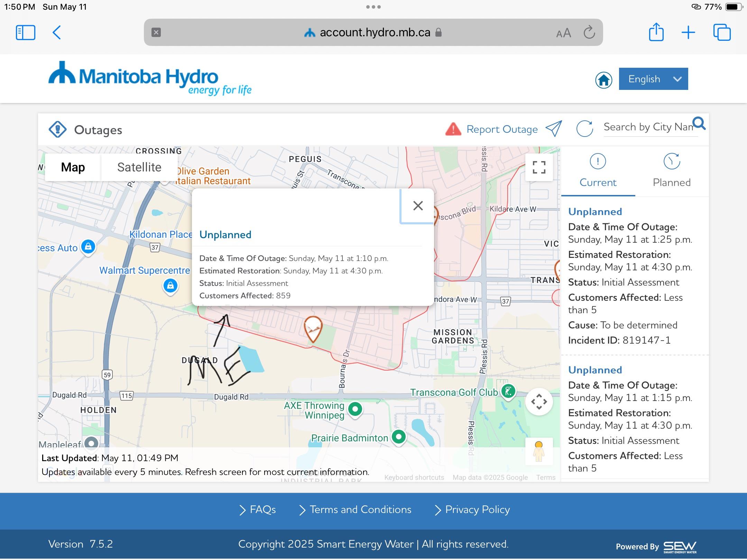Use my location arrow icon
This screenshot has width=747, height=560.
point(553,129)
